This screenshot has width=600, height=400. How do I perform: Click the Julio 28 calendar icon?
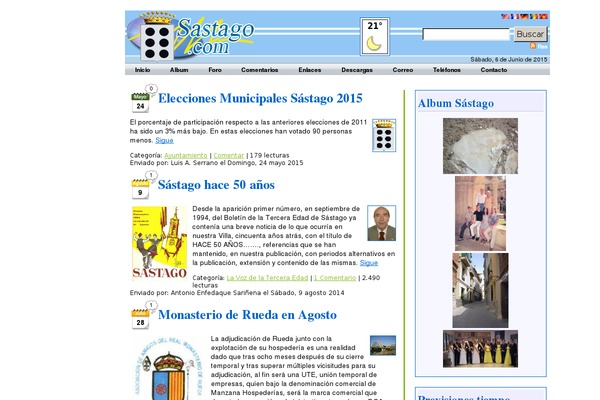[x=140, y=319]
